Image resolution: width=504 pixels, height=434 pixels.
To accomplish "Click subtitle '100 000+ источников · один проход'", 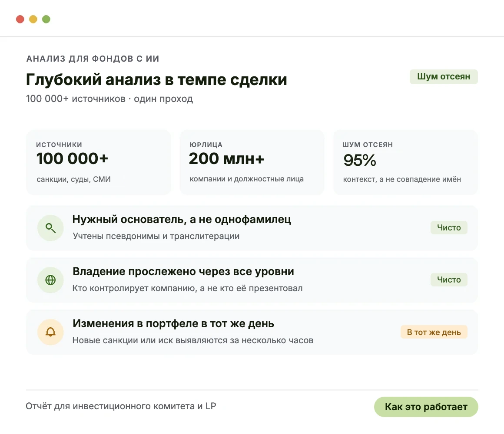I will [109, 99].
